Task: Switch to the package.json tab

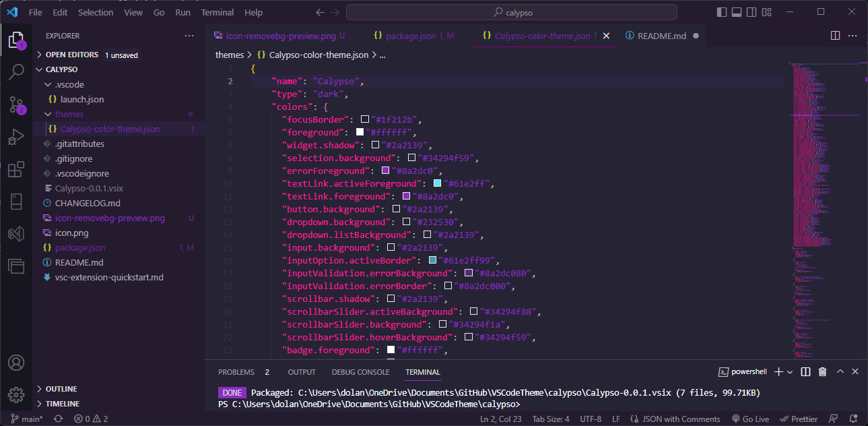Action: (x=413, y=36)
